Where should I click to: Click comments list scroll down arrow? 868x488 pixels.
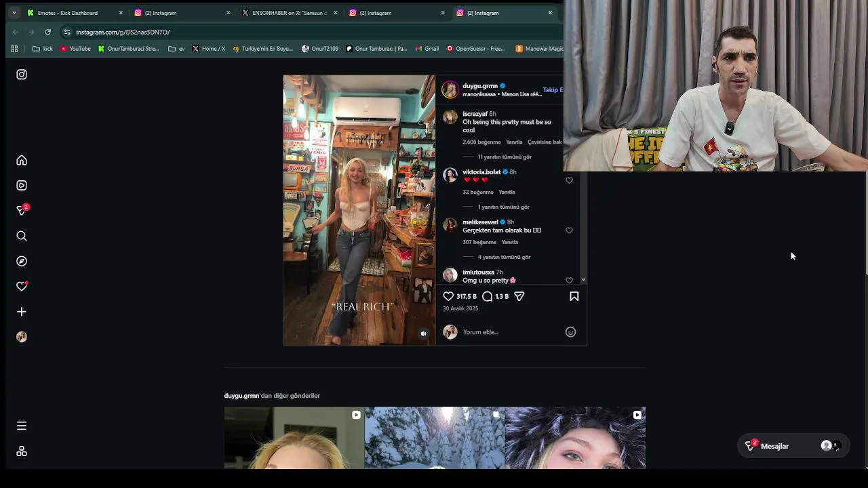pos(583,280)
